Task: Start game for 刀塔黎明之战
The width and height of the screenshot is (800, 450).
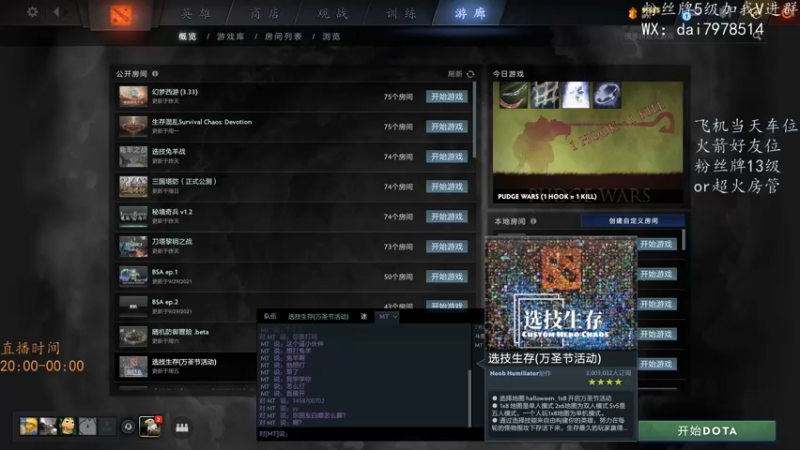Action: click(x=447, y=246)
